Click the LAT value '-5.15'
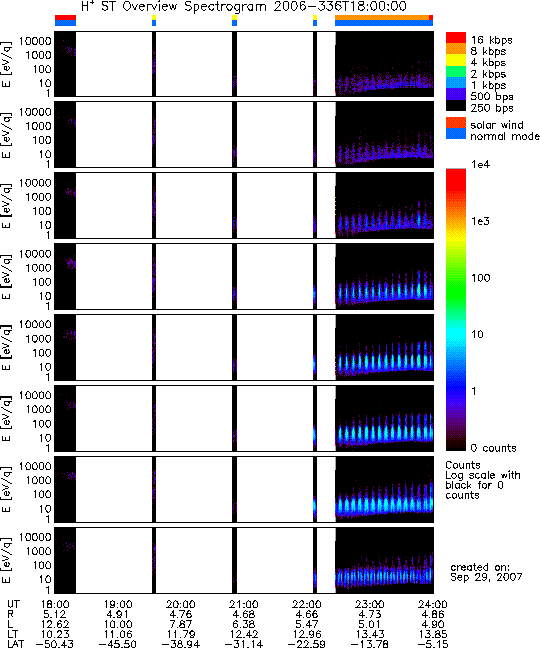 point(433,643)
